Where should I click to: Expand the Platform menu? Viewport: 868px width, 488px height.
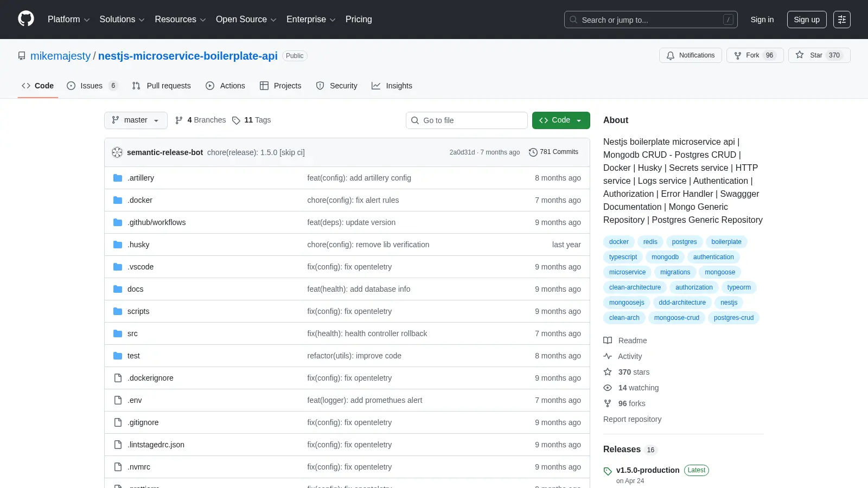pyautogui.click(x=68, y=20)
